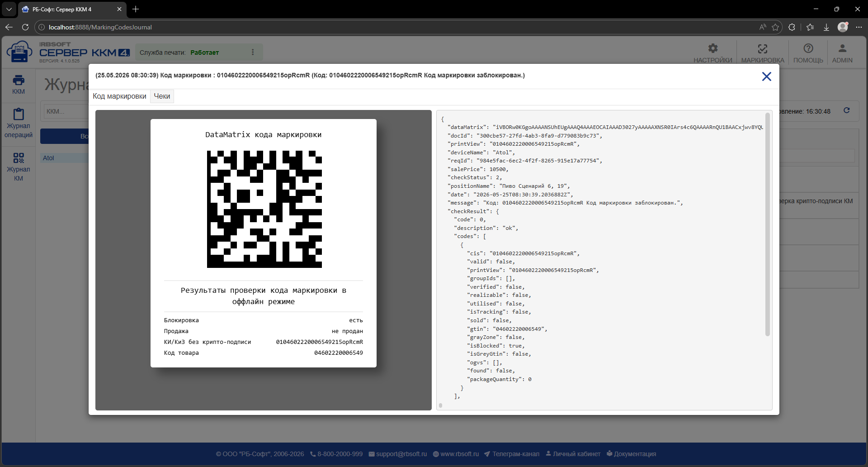Screen dimensions: 868x467
Task: Visit the www.rbsoft.ru website link
Action: pyautogui.click(x=456, y=454)
